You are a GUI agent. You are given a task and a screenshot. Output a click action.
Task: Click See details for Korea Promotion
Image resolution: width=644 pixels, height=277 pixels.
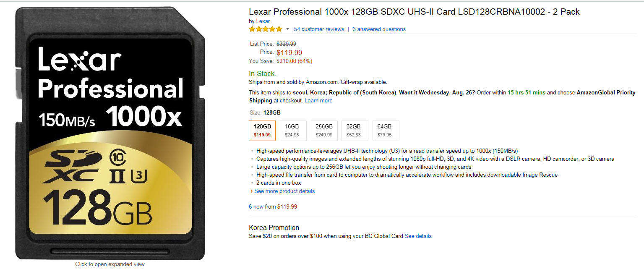tap(418, 236)
